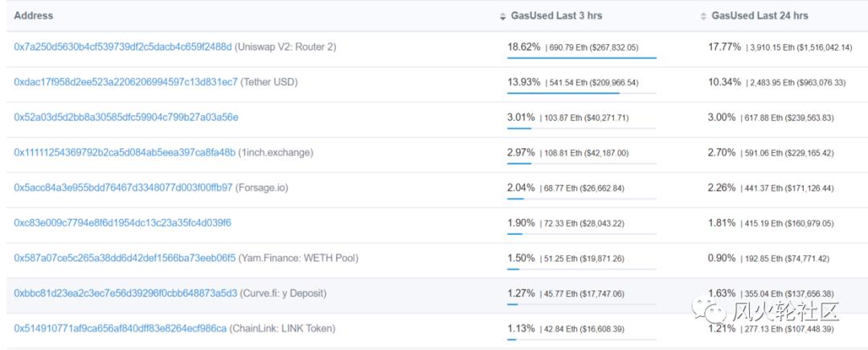Click the 2.97% bar for 1inch.exchange
The image size is (868, 350).
(x=519, y=163)
